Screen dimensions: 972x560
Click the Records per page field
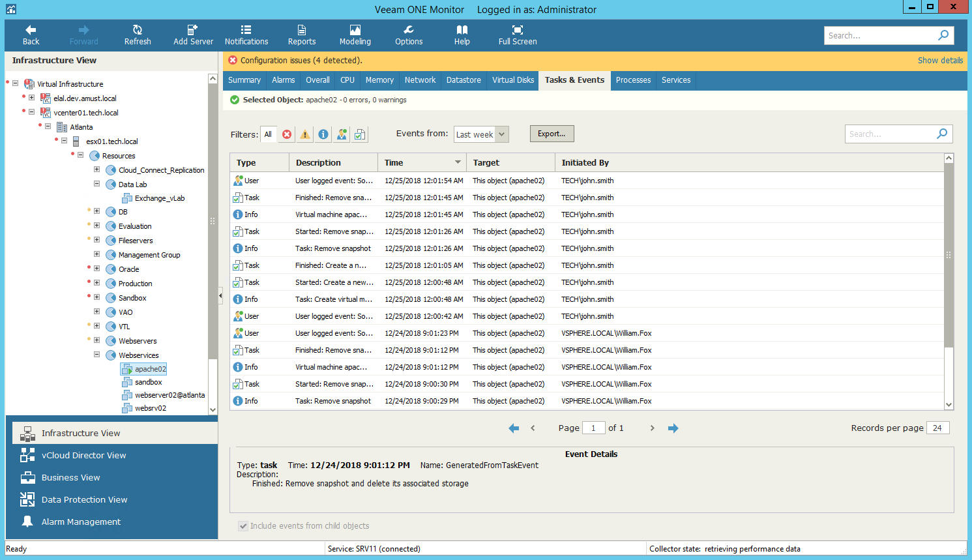tap(937, 428)
